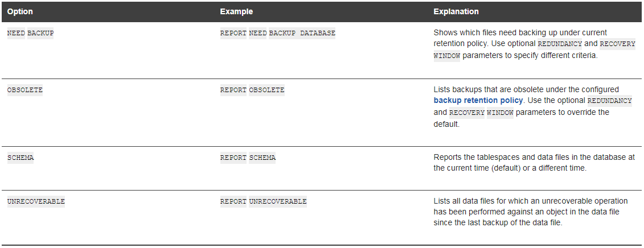Click RECOVERY WINDOW keyword in OBSOLETE explanation
The height and width of the screenshot is (248, 644).
pyautogui.click(x=481, y=113)
